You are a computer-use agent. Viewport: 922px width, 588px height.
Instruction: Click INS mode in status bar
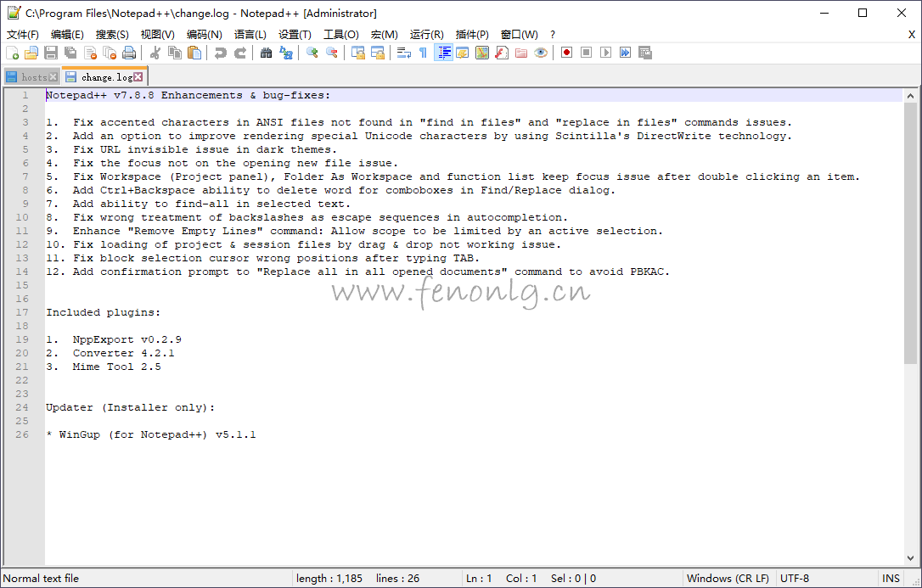(891, 579)
